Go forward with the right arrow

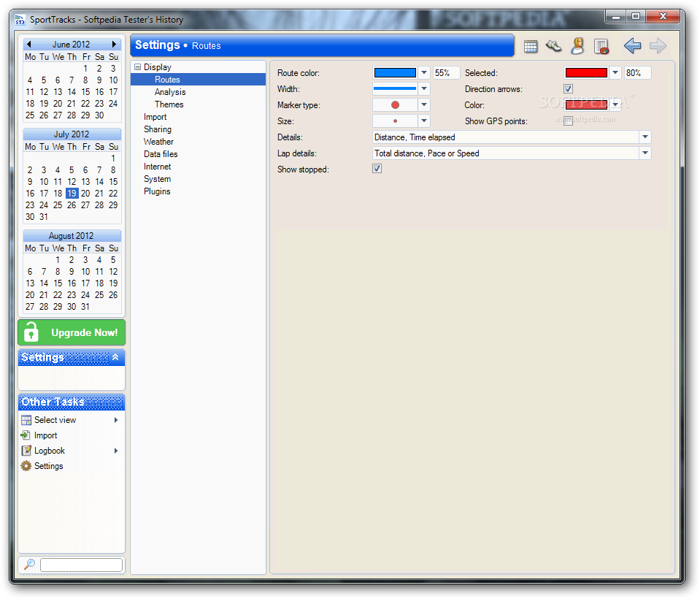[658, 45]
